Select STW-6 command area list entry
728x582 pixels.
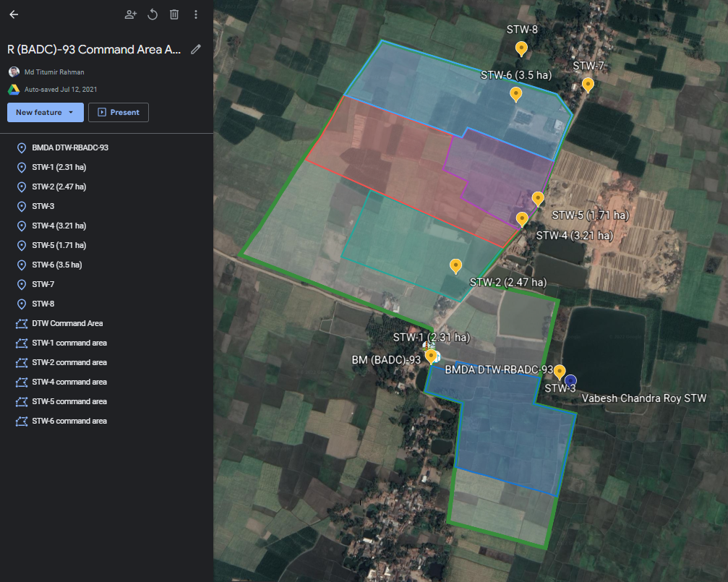pos(69,421)
